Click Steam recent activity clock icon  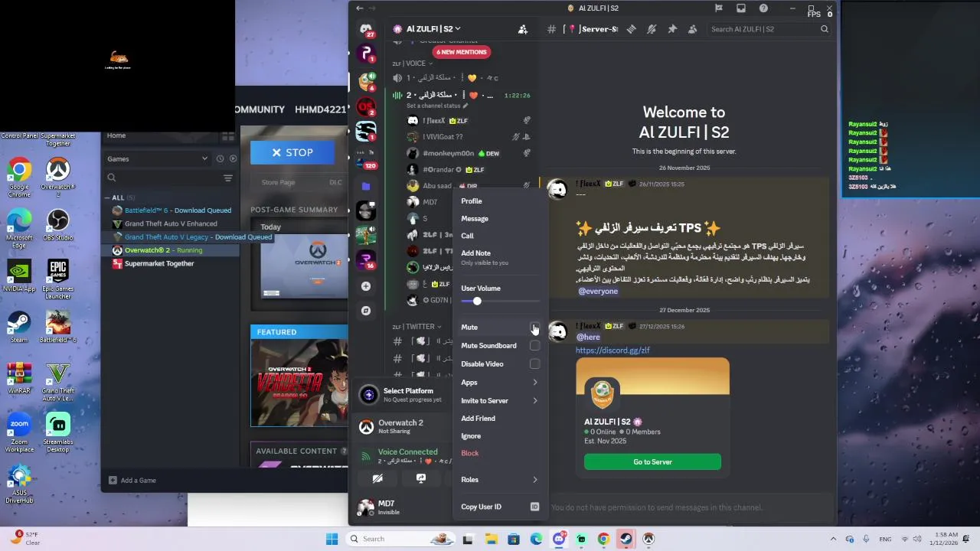coord(220,158)
